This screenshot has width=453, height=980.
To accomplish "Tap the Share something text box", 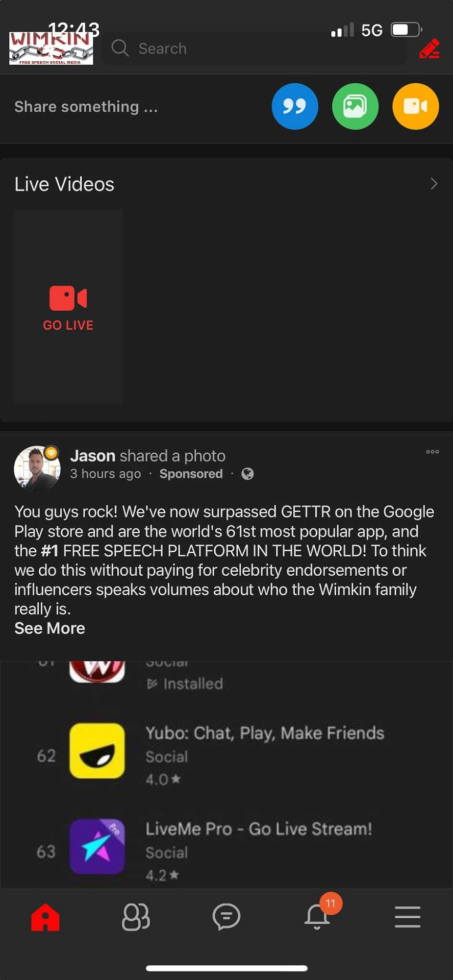I will (x=86, y=107).
